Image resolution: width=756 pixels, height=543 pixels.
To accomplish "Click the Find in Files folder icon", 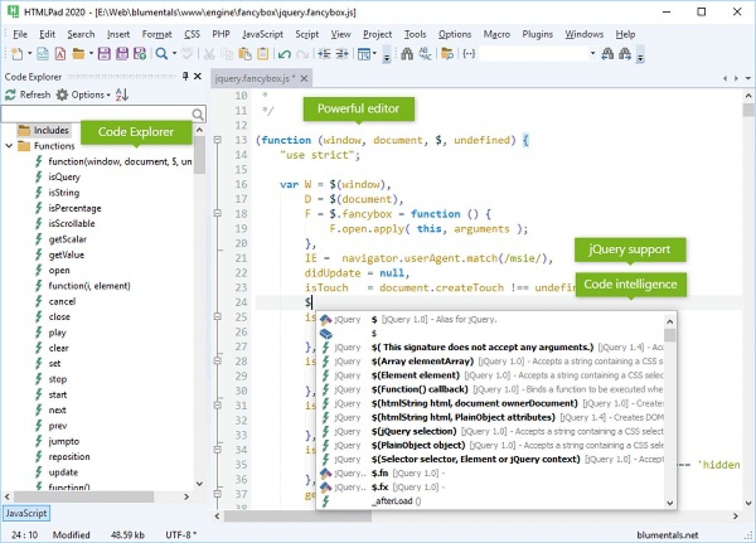I will tap(447, 54).
